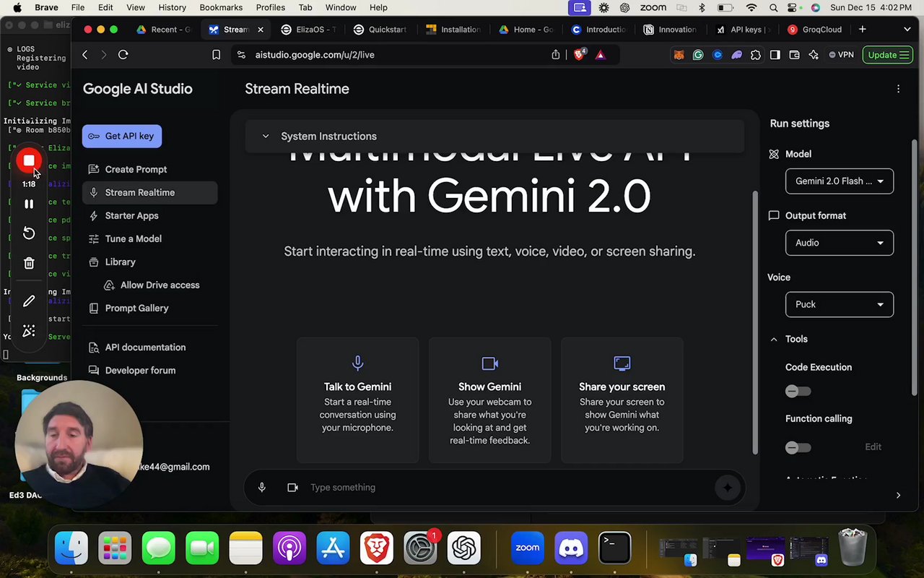Screen dimensions: 924x578
Task: Click the VPN button
Action: tap(841, 55)
